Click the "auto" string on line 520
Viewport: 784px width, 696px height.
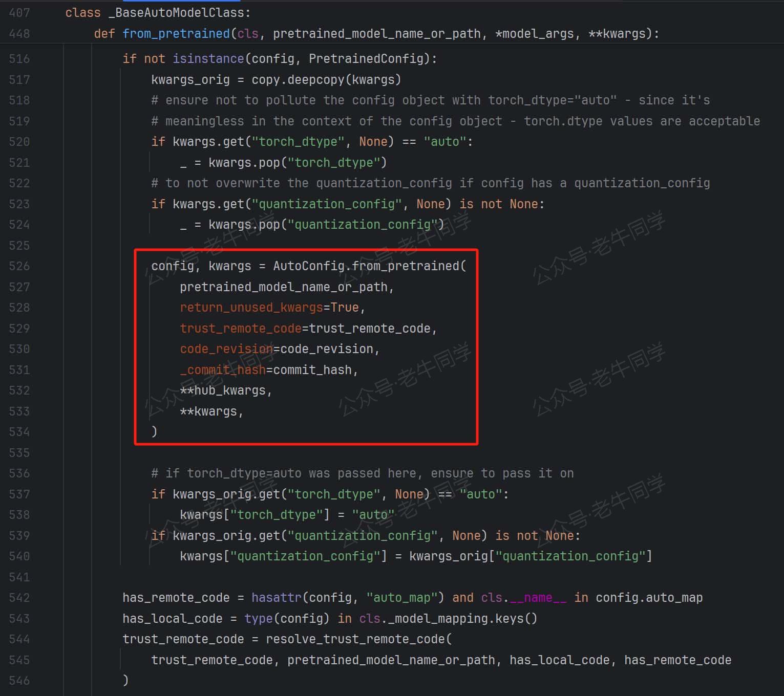[445, 142]
